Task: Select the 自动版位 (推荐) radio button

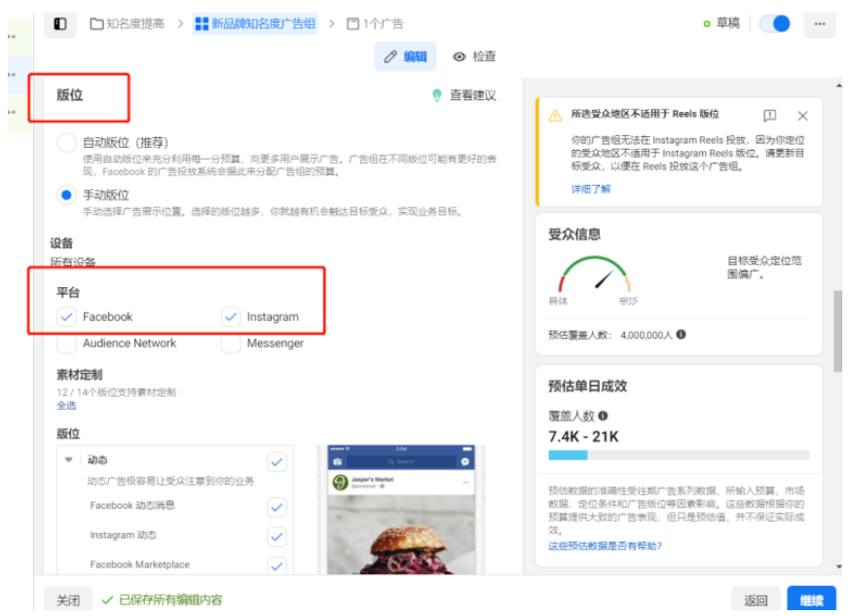Action: click(x=65, y=142)
